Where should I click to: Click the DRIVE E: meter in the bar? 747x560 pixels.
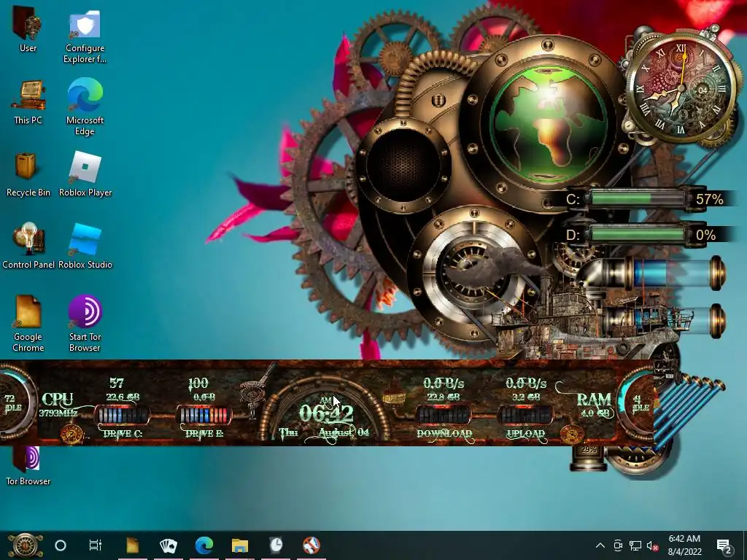click(204, 416)
